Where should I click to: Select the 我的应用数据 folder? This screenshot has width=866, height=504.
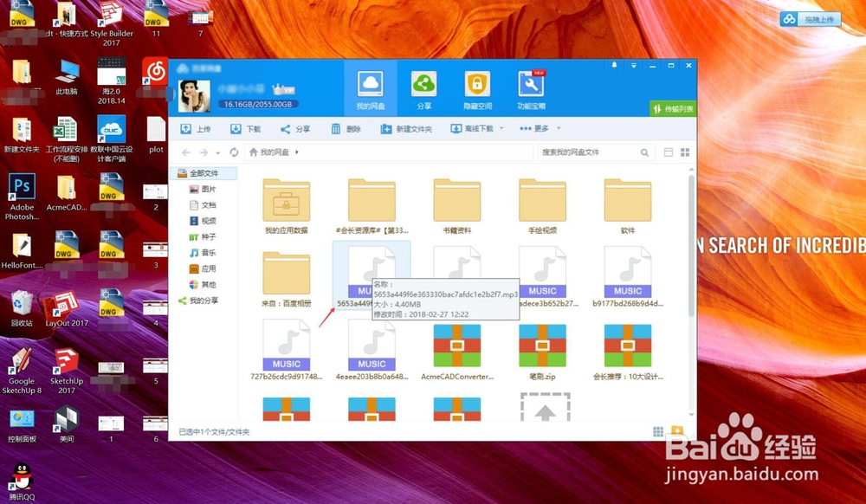[x=286, y=206]
